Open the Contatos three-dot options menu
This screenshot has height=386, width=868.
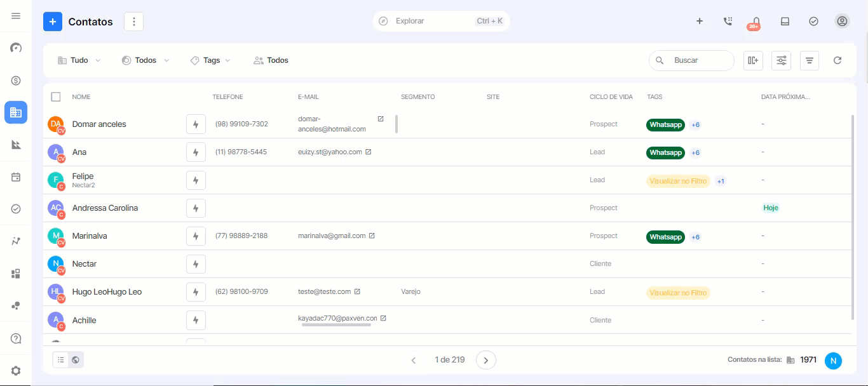tap(133, 22)
